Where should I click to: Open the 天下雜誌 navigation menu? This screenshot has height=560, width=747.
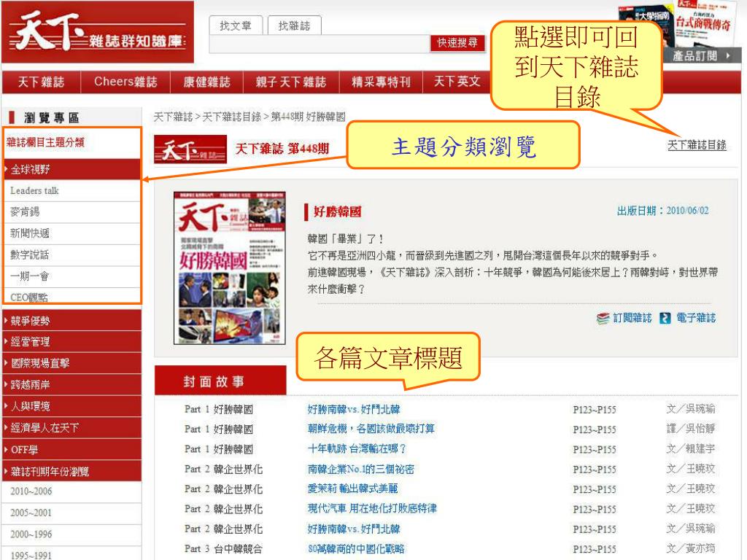coord(42,82)
